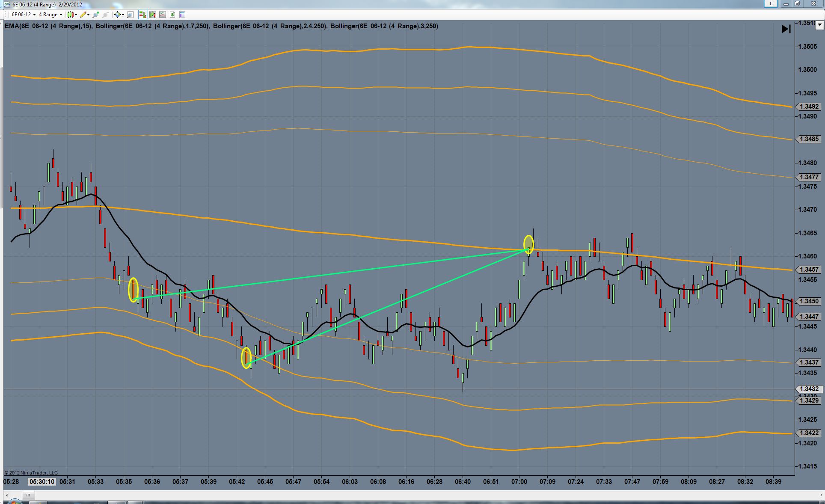Expand the drawing tools pencil dropdown

click(88, 15)
